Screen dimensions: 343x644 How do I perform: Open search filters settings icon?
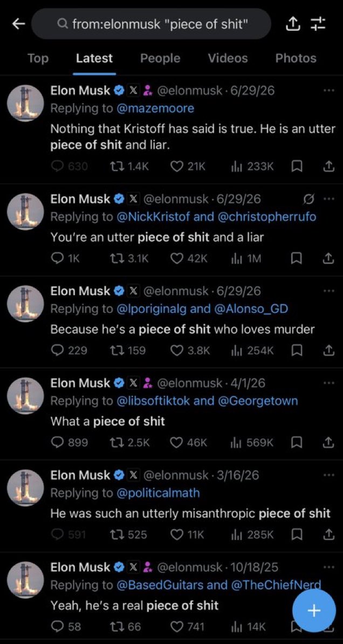point(317,24)
